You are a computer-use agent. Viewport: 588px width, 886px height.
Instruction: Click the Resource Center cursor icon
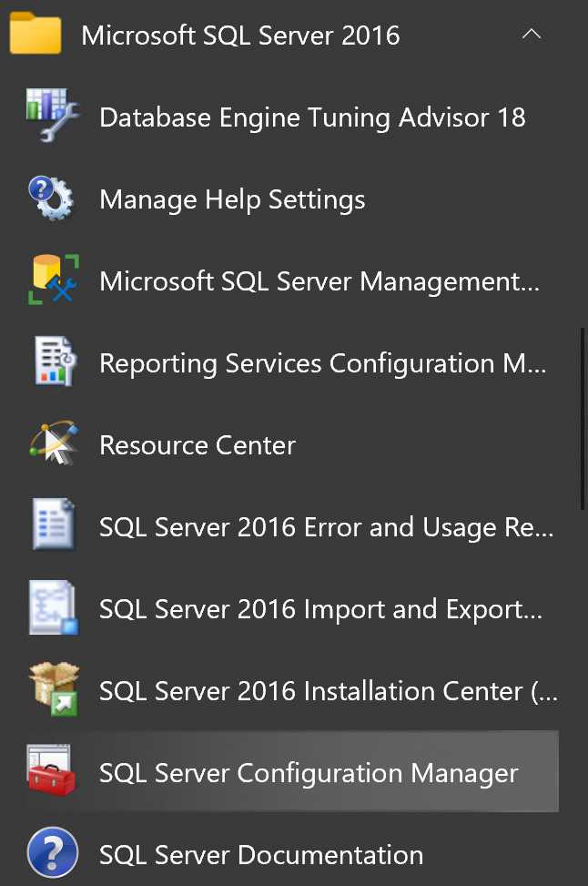(x=55, y=443)
